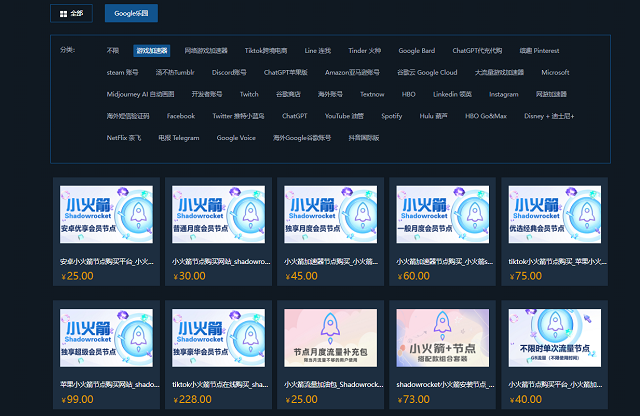Filter by HBO category
The width and height of the screenshot is (640, 416).
pyautogui.click(x=408, y=94)
